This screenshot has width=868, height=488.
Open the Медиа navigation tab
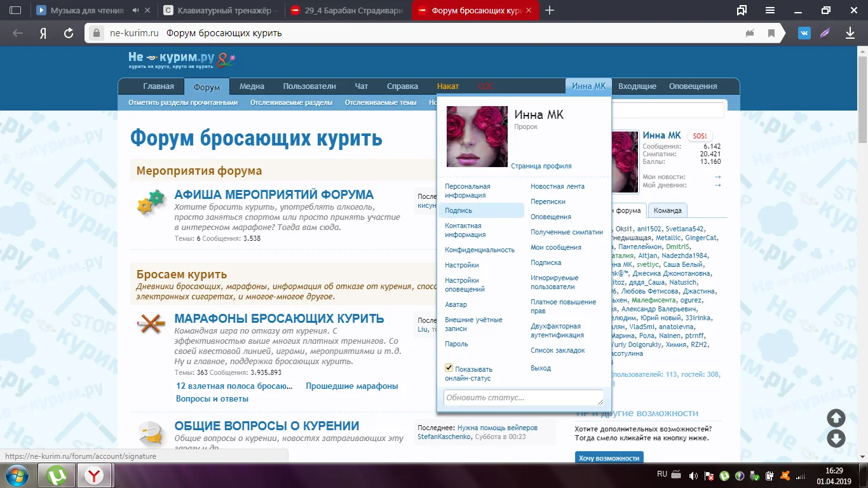click(x=252, y=86)
